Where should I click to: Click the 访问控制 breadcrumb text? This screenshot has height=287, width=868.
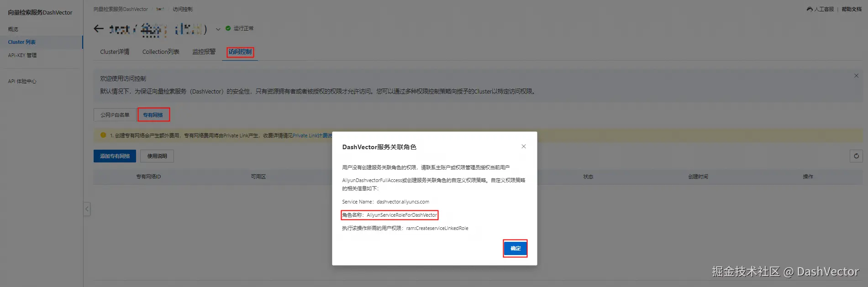tap(183, 9)
